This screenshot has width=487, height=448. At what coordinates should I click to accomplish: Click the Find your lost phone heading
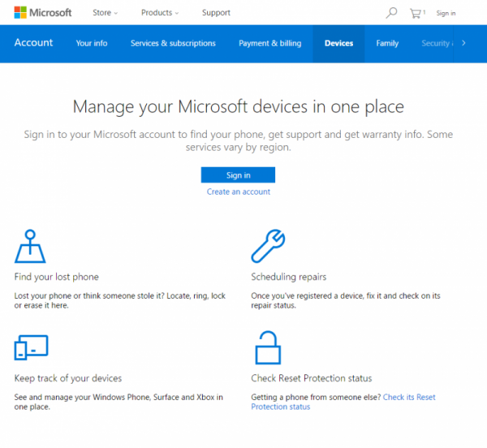click(57, 277)
